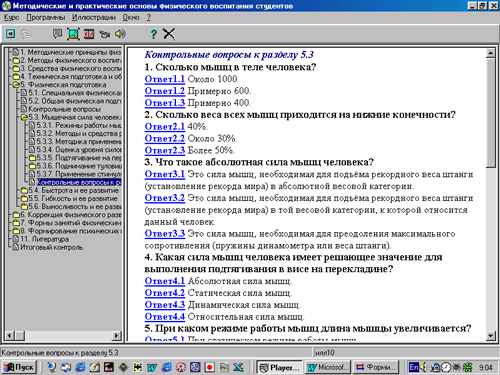The width and height of the screenshot is (500, 375).
Task: Click the Ответ3.3 link
Action: 165,234
